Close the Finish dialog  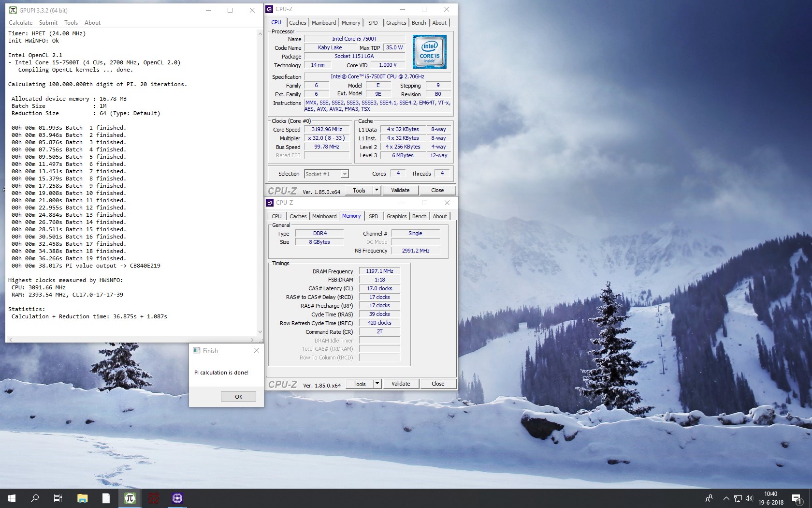click(x=257, y=350)
